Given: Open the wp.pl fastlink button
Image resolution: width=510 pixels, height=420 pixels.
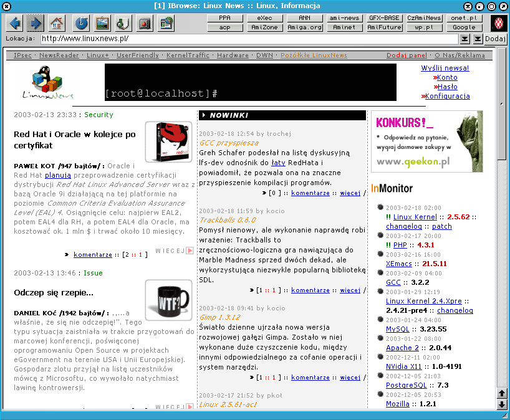Looking at the screenshot, I should (424, 27).
